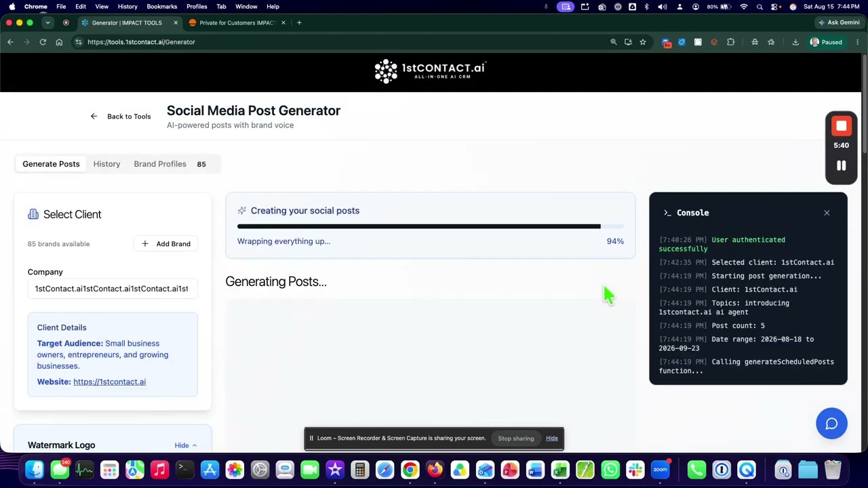The width and height of the screenshot is (868, 488).
Task: Open the Chrome extensions puzzle icon
Action: [x=730, y=42]
